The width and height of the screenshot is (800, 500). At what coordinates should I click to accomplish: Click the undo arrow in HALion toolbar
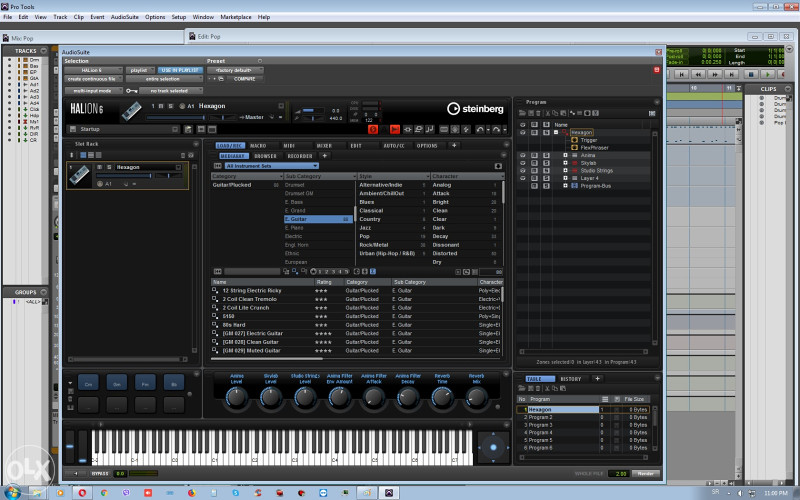(480, 130)
